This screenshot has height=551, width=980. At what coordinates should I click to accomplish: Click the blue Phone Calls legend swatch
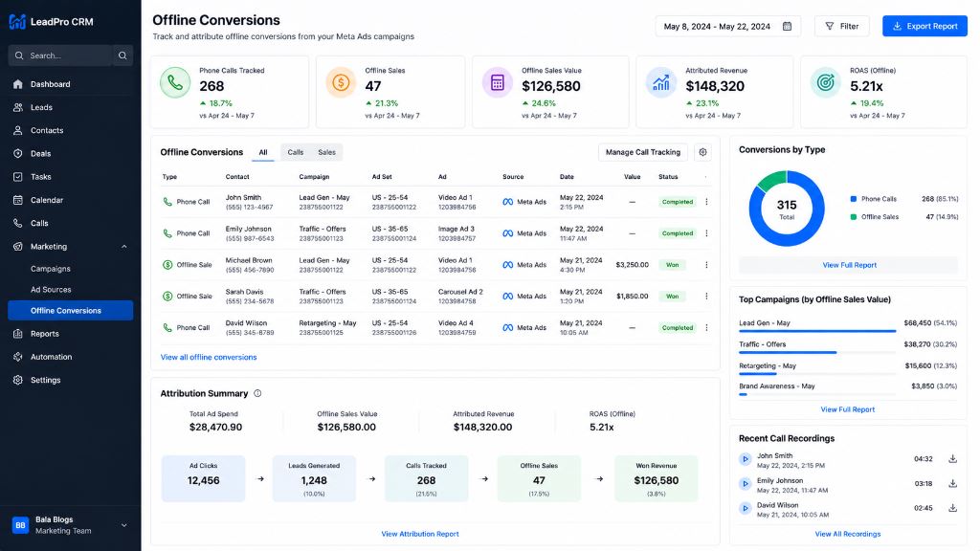[x=853, y=199]
